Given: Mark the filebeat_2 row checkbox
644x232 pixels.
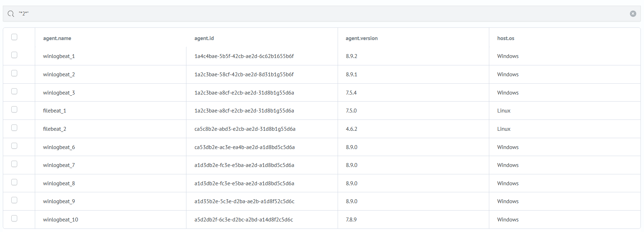Looking at the screenshot, I should click(x=14, y=128).
